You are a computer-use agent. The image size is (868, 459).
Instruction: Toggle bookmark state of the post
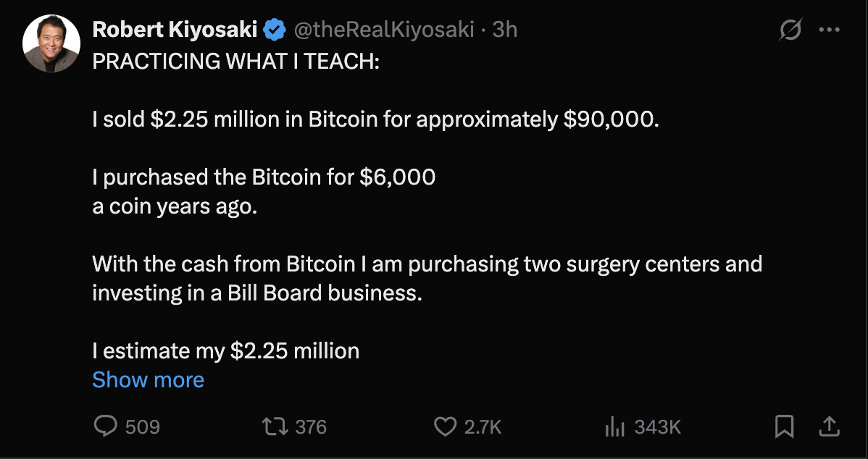pyautogui.click(x=785, y=426)
